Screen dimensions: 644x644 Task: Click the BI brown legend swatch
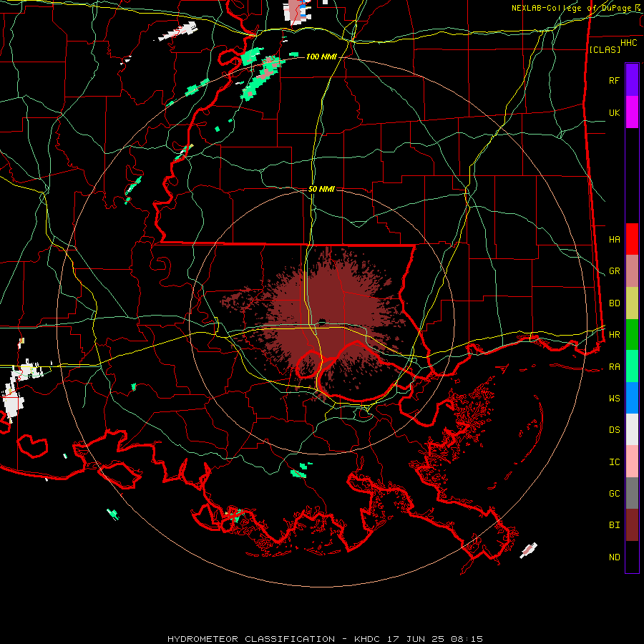[632, 525]
